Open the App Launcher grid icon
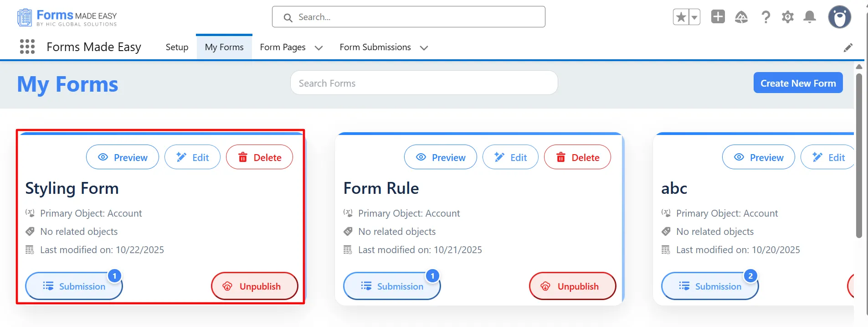 click(x=27, y=47)
